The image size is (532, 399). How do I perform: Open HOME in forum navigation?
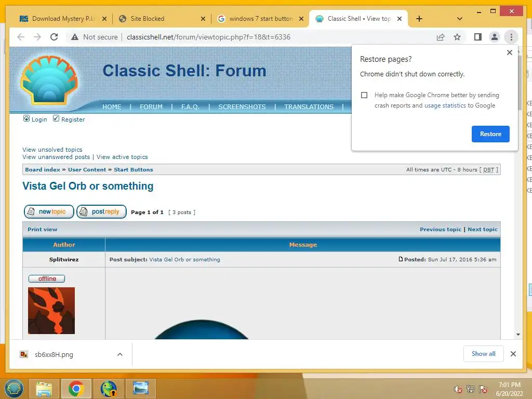pyautogui.click(x=112, y=107)
